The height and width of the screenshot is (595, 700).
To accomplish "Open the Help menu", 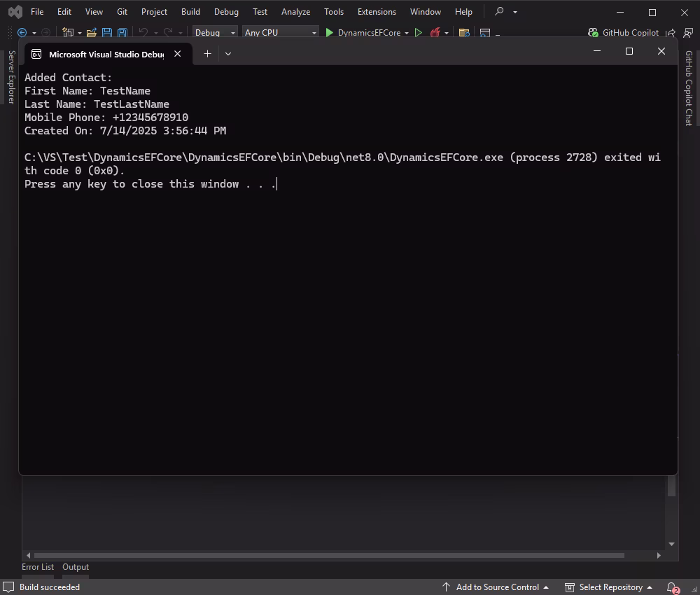I will 463,12.
